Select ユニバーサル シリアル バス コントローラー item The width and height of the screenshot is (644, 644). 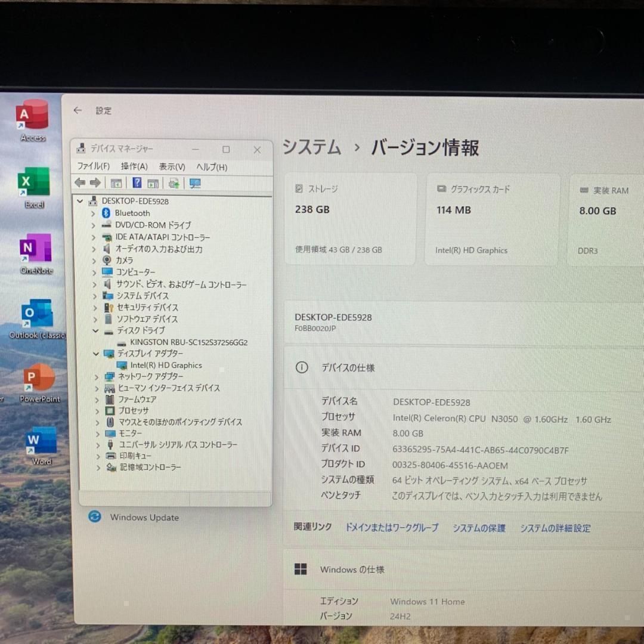tap(178, 444)
